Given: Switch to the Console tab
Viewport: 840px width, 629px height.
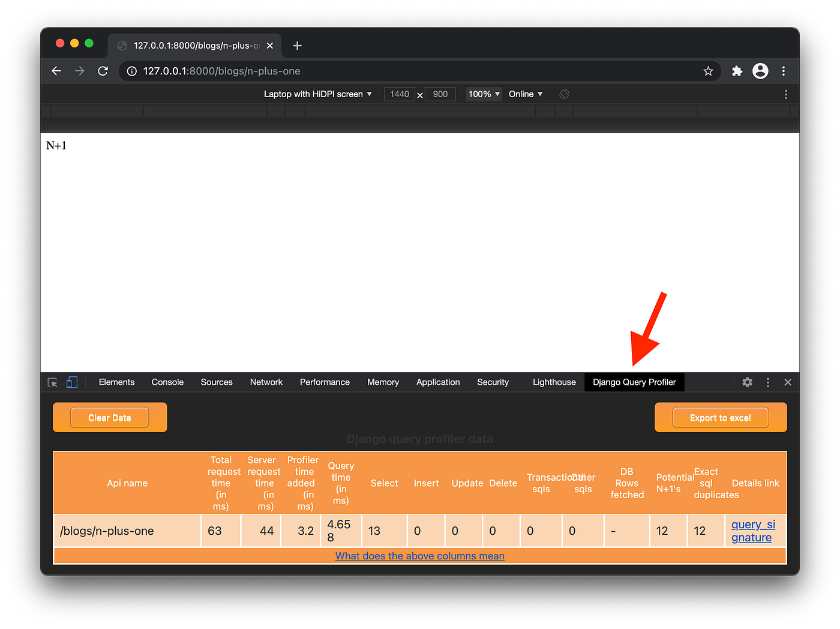Looking at the screenshot, I should click(x=167, y=382).
